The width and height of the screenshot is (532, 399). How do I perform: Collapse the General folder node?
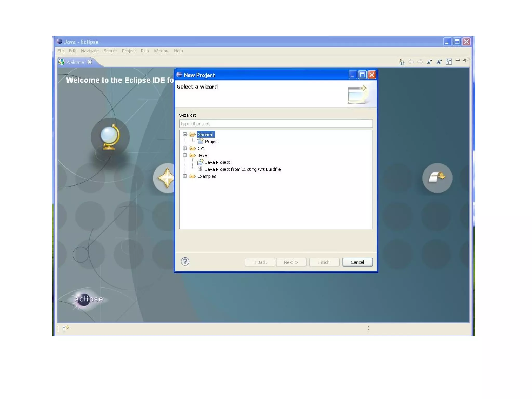[x=185, y=134]
